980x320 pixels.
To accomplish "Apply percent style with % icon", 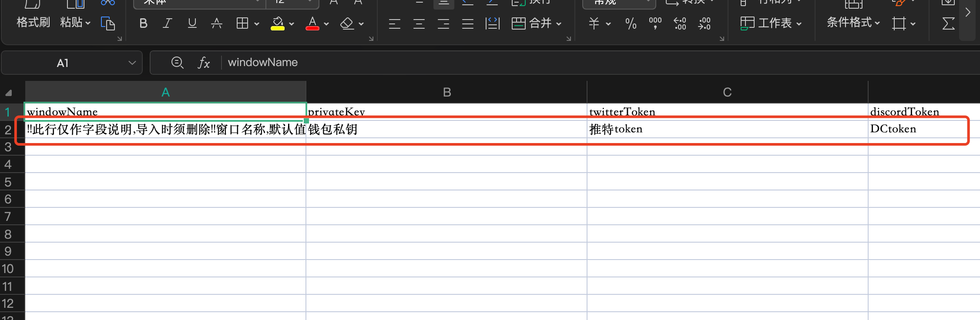I will coord(631,23).
